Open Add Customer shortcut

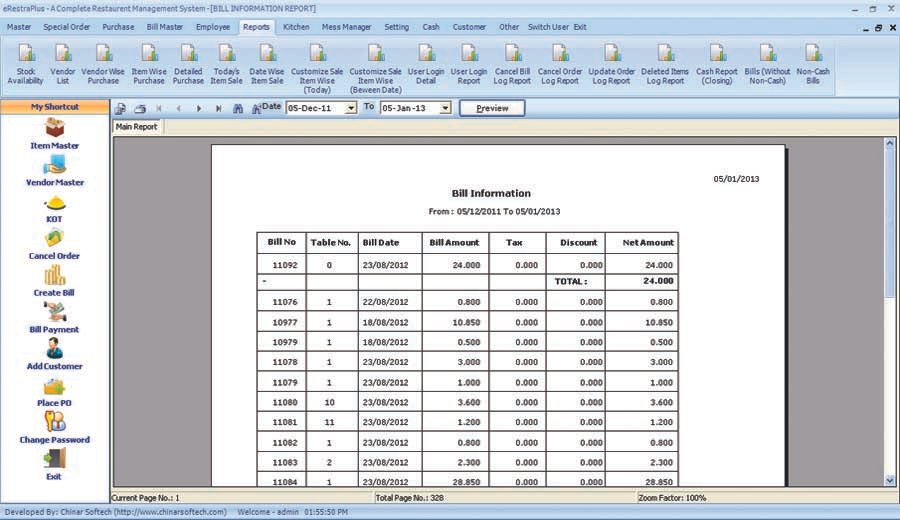coord(55,355)
